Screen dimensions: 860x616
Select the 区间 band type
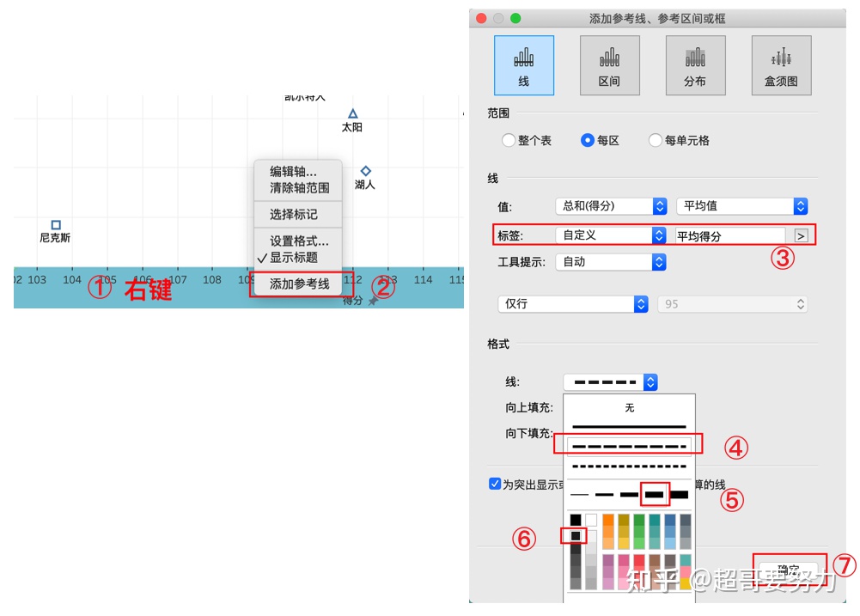click(x=609, y=65)
